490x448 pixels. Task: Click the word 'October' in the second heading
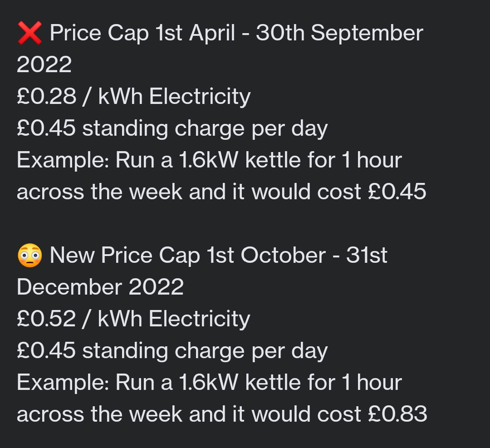click(284, 256)
